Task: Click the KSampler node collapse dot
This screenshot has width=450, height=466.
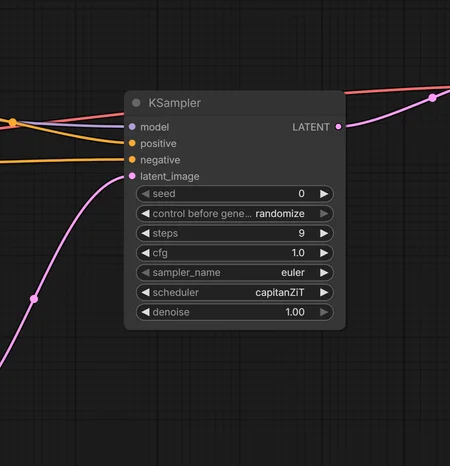Action: 136,103
